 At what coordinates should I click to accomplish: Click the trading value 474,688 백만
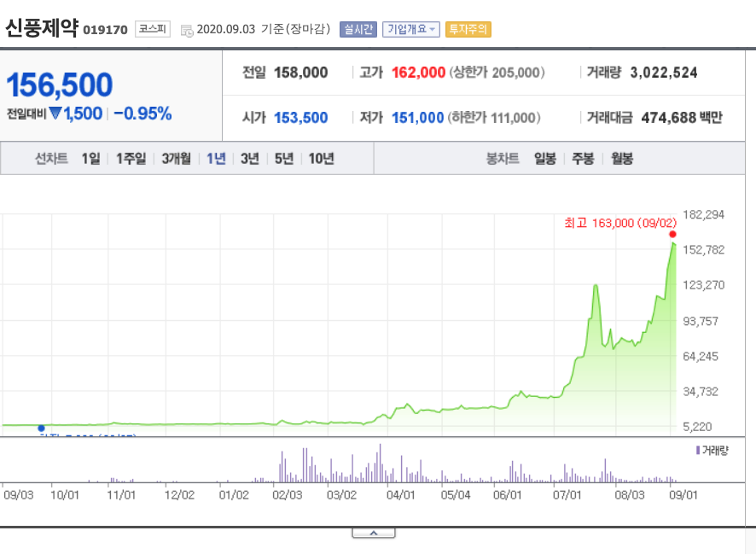[682, 118]
